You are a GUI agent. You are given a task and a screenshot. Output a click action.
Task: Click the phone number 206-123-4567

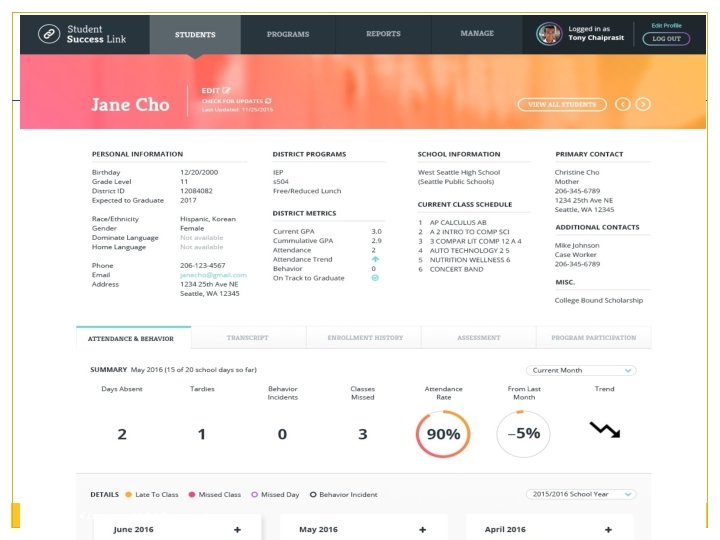202,265
